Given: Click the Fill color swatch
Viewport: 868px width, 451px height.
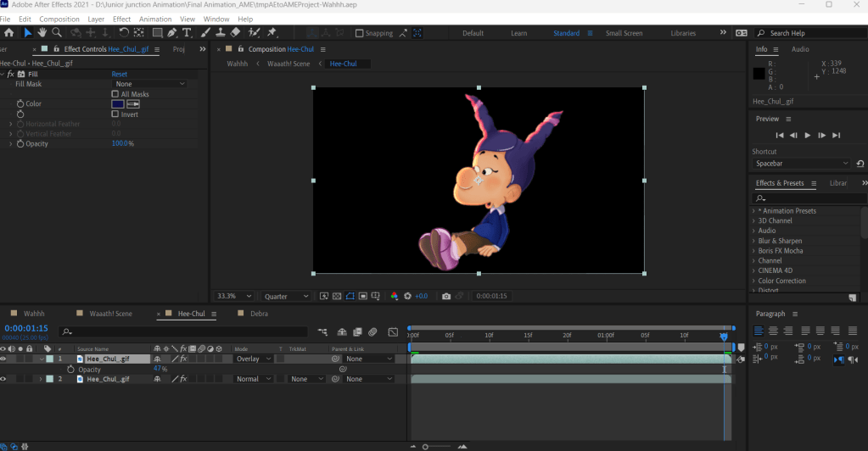Looking at the screenshot, I should click(x=118, y=104).
